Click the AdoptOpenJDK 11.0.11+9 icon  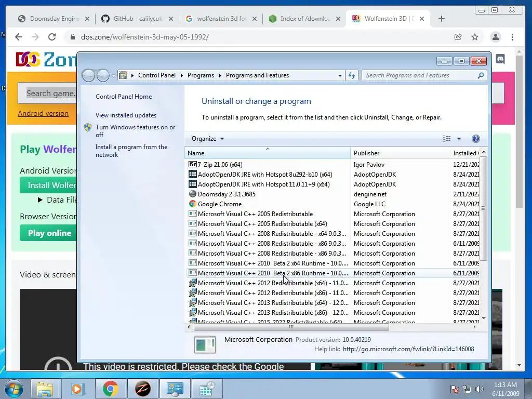pyautogui.click(x=192, y=184)
